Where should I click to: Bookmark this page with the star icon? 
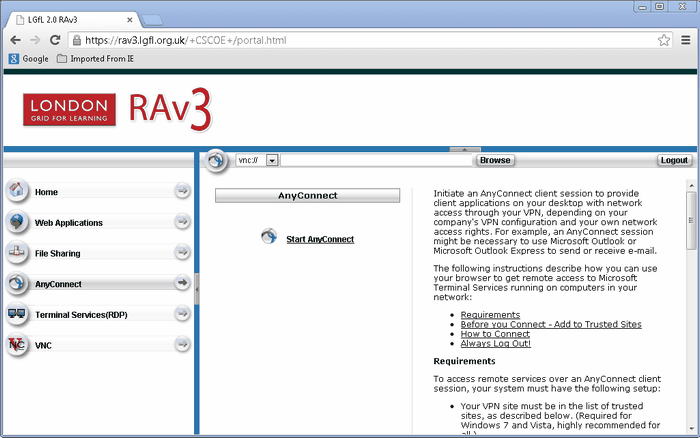(664, 40)
